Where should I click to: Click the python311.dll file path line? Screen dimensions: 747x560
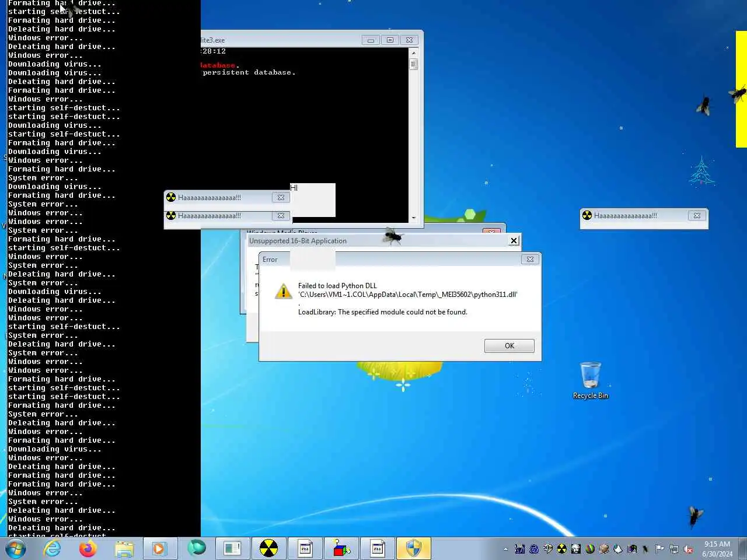[x=408, y=295]
